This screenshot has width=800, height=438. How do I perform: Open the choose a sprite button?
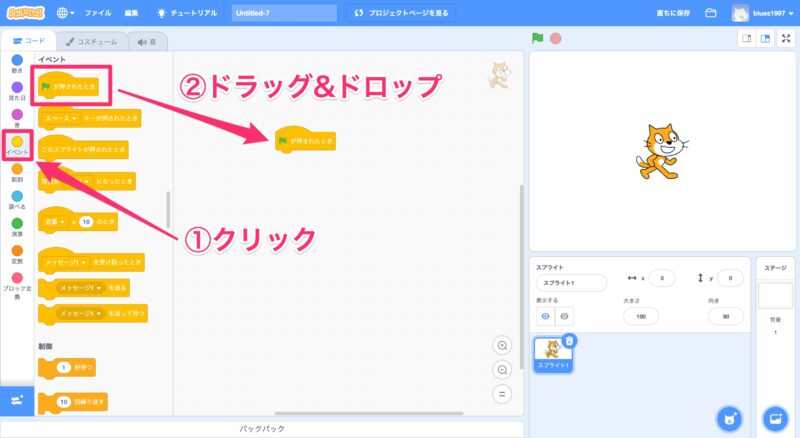click(x=731, y=416)
